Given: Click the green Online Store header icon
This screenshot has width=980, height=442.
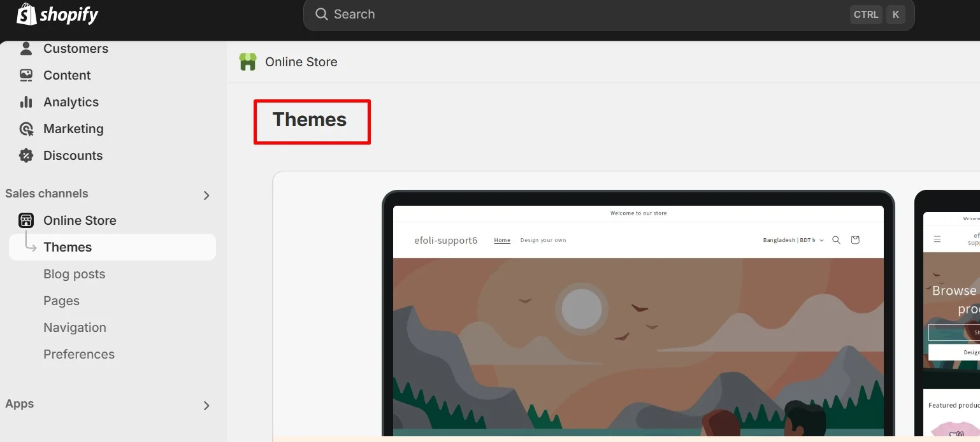Looking at the screenshot, I should 248,62.
